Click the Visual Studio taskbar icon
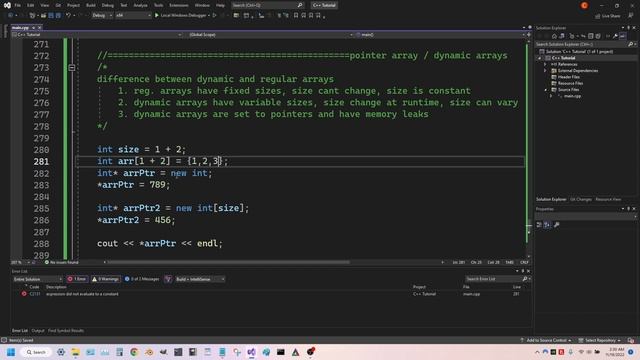640x360 pixels. point(251,352)
